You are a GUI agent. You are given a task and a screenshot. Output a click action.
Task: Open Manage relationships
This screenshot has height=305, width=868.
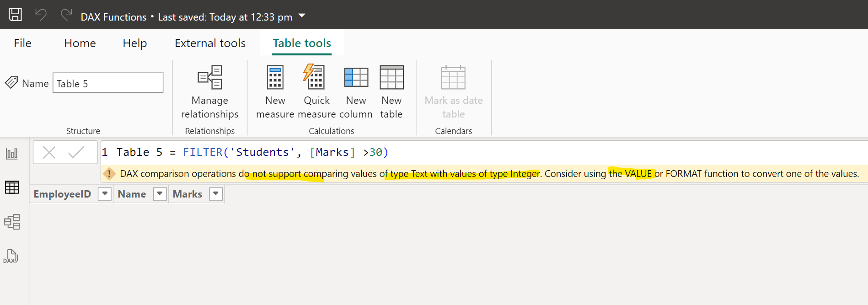click(x=209, y=92)
